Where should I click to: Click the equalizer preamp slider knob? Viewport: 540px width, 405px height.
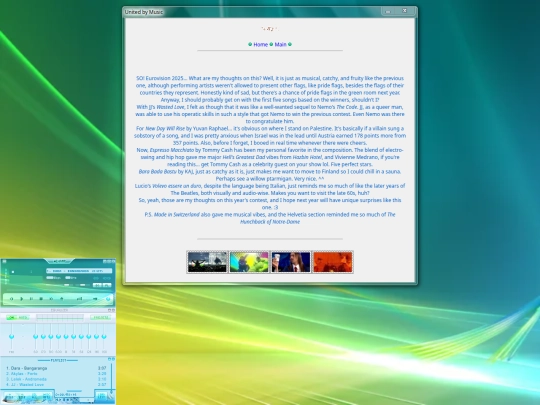[x=11, y=336]
